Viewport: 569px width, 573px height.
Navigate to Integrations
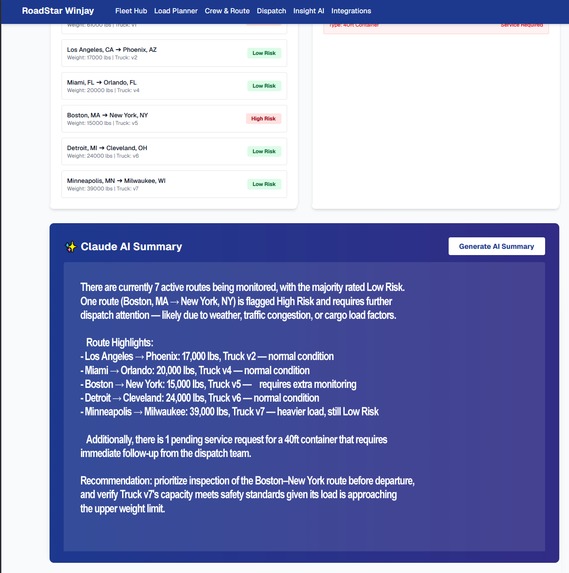[351, 11]
